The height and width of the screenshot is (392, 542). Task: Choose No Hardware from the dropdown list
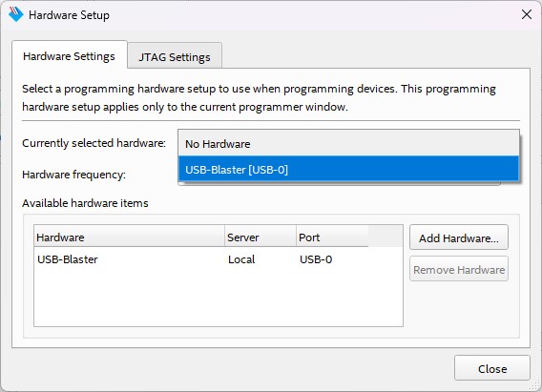(x=348, y=143)
